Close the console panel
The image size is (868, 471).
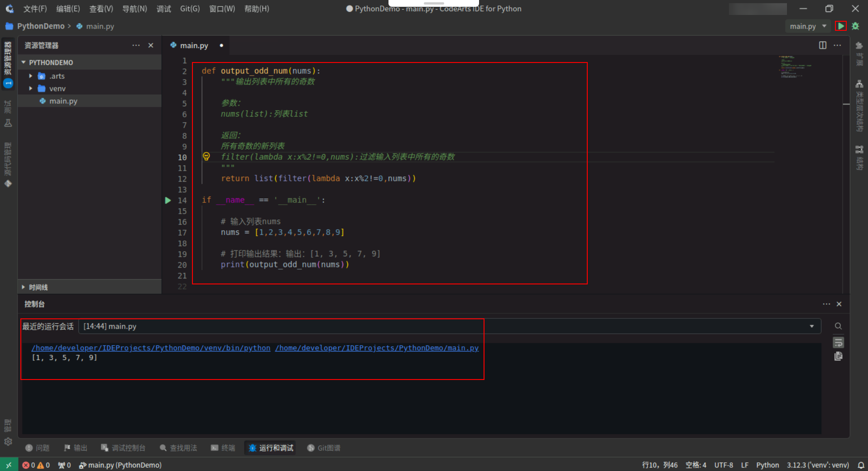click(839, 304)
